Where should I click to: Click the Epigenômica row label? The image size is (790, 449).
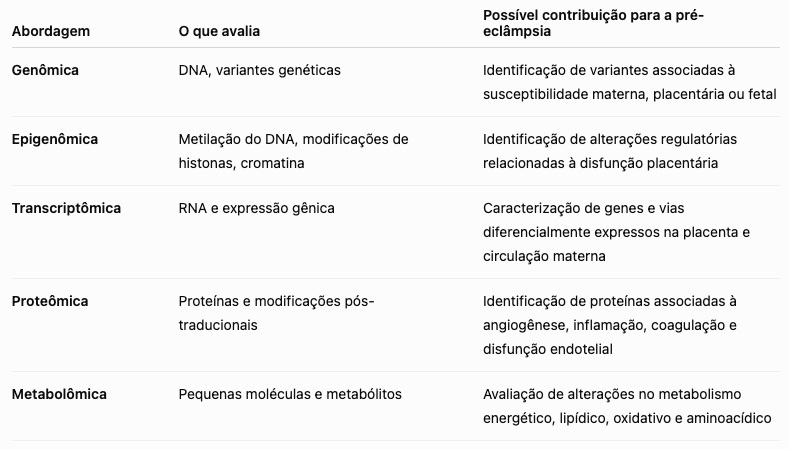click(x=55, y=140)
